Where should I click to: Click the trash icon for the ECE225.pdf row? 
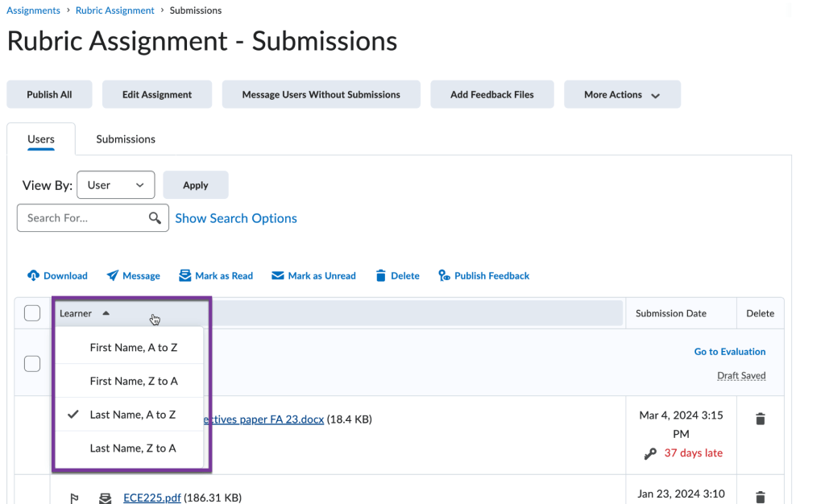760,497
